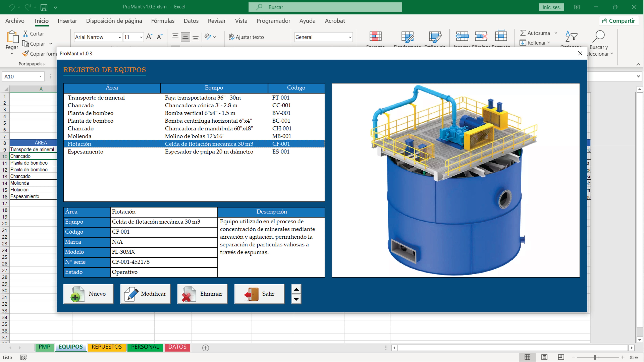Click the Modelo field FL-30MX
Image resolution: width=644 pixels, height=362 pixels.
[x=164, y=252]
